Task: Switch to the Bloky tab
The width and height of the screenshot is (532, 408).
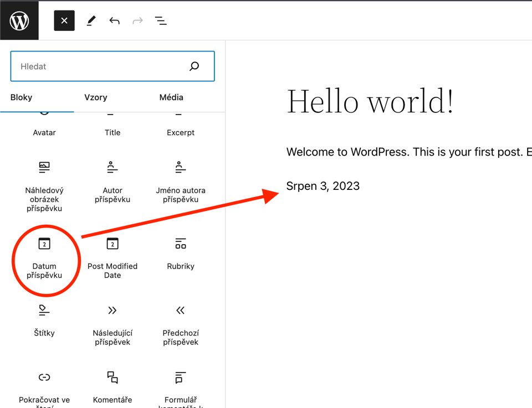Action: (x=22, y=97)
